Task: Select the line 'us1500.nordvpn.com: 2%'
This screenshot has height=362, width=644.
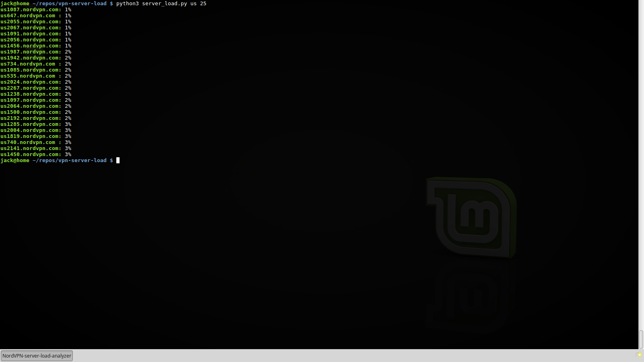Action: (x=36, y=112)
